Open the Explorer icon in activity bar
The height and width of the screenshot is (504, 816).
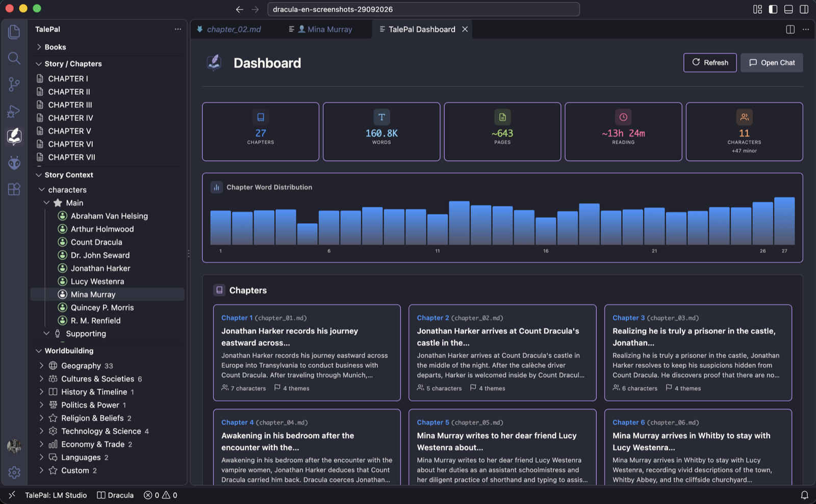tap(14, 32)
